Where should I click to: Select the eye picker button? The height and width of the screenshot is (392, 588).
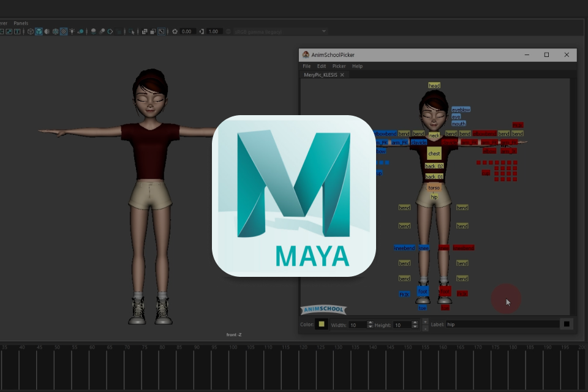coord(456,116)
